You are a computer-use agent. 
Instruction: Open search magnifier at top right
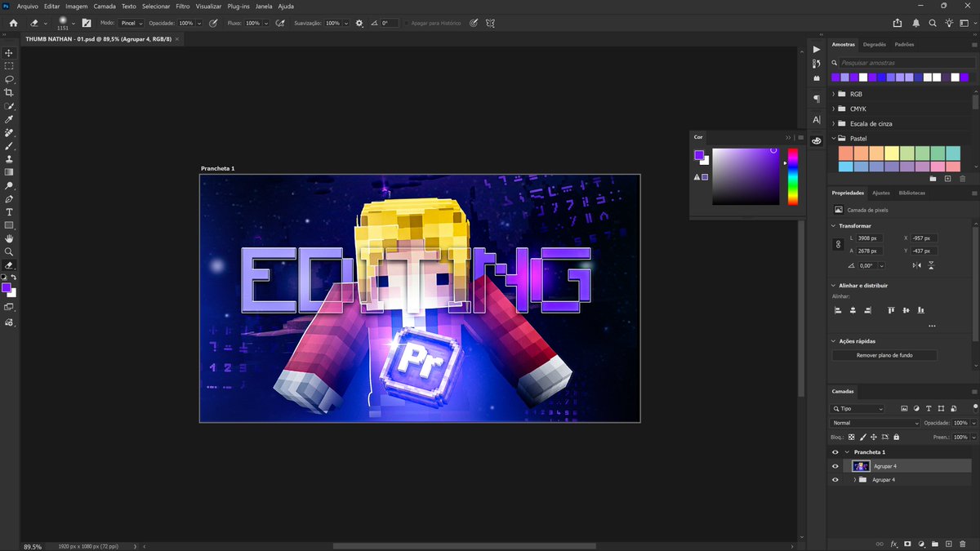point(934,23)
